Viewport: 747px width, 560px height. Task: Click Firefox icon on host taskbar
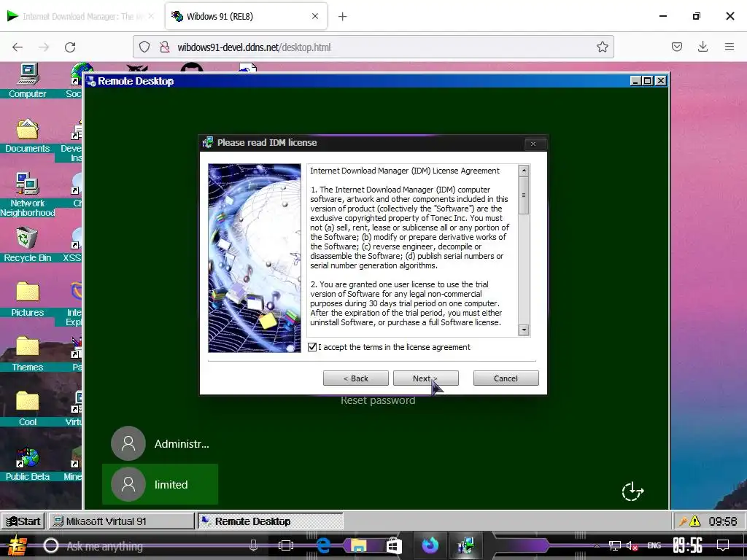[430, 545]
